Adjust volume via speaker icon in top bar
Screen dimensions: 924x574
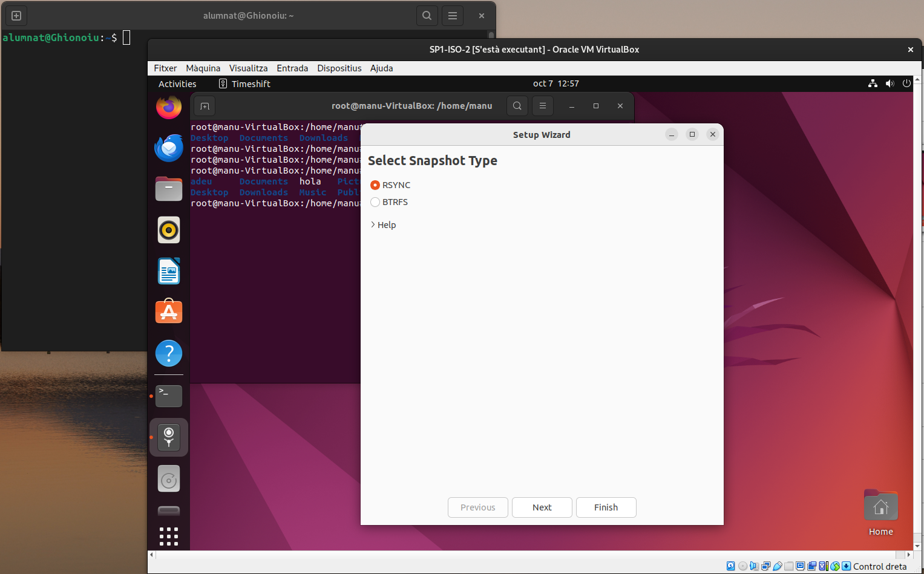click(x=890, y=83)
